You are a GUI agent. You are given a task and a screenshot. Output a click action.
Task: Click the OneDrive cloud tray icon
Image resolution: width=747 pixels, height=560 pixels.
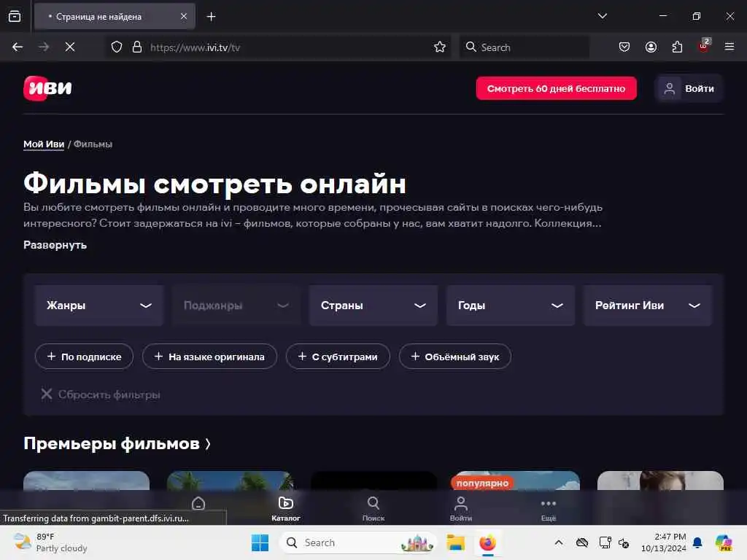coord(581,542)
